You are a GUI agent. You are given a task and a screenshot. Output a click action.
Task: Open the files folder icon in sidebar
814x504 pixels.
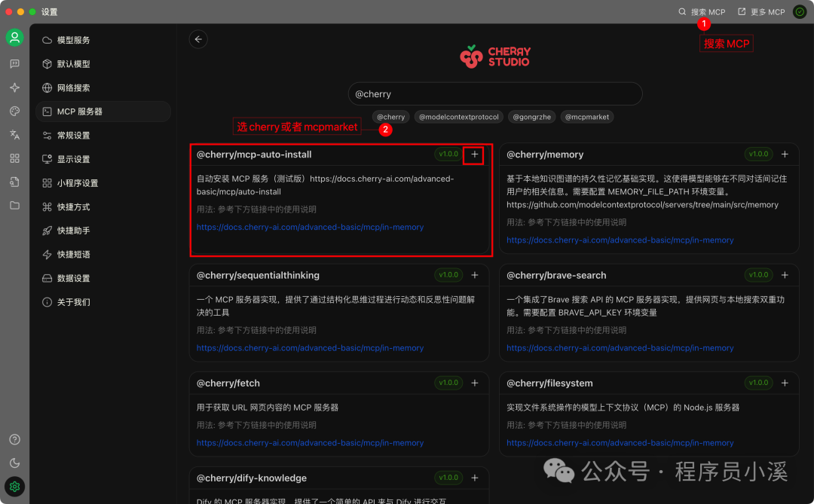click(14, 206)
